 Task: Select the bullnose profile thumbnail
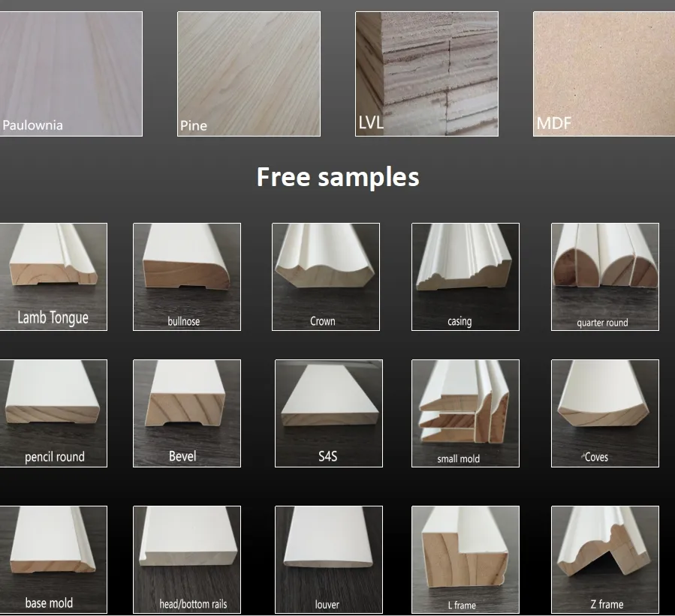click(186, 276)
